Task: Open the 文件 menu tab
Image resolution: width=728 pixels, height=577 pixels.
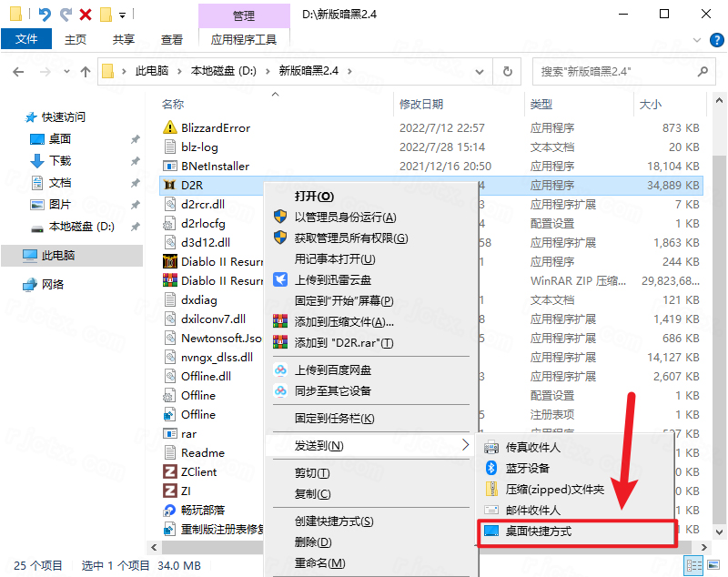Action: [26, 39]
